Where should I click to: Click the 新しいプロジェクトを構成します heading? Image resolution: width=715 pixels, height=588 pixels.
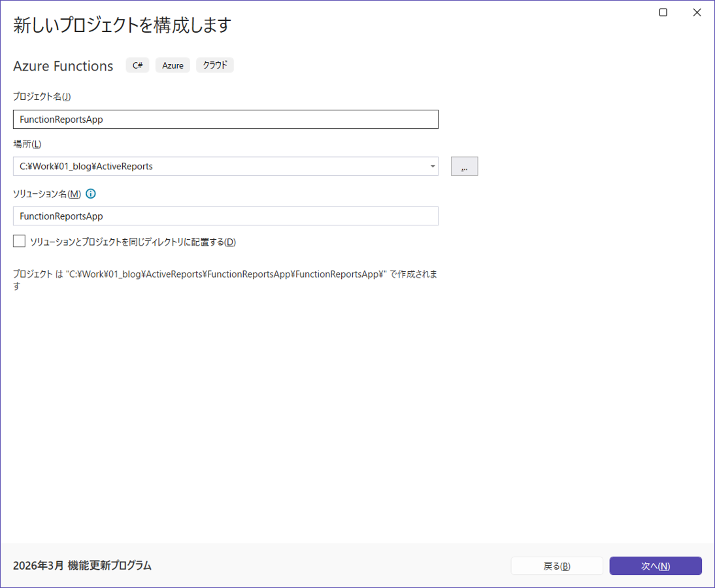pyautogui.click(x=122, y=25)
